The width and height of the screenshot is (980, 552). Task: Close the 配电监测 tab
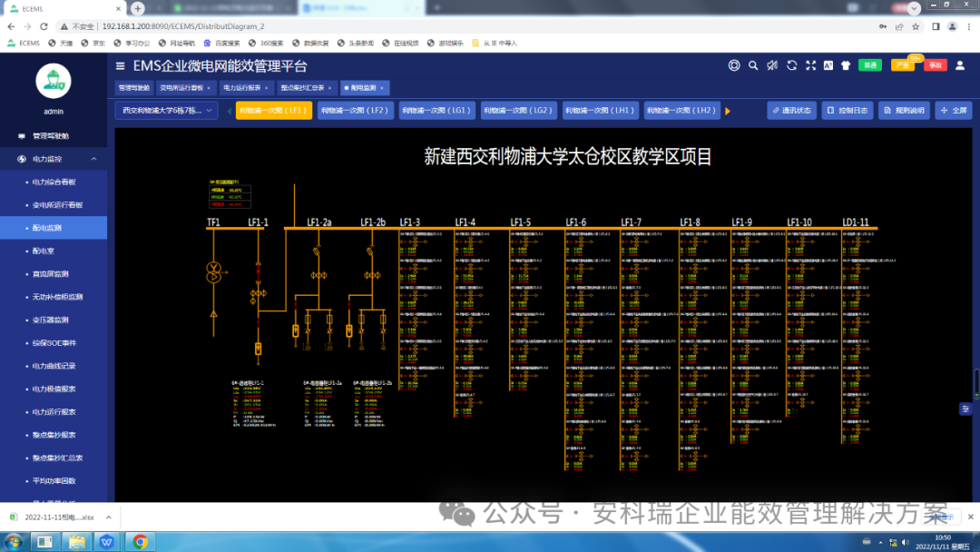click(x=382, y=88)
